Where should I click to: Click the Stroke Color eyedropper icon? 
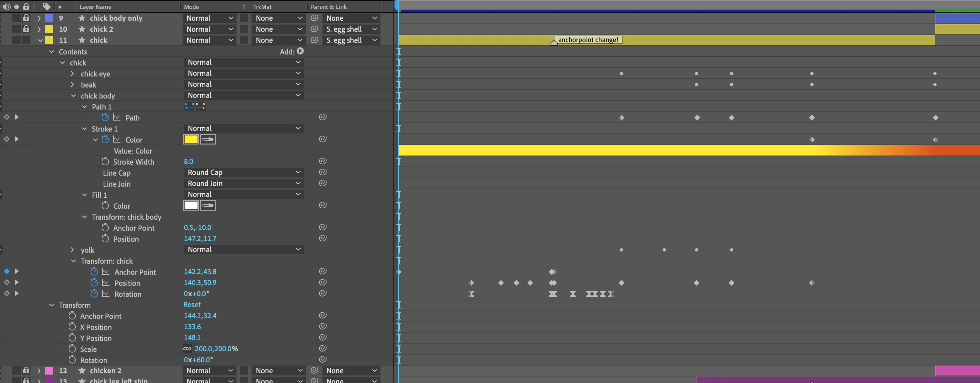(208, 139)
